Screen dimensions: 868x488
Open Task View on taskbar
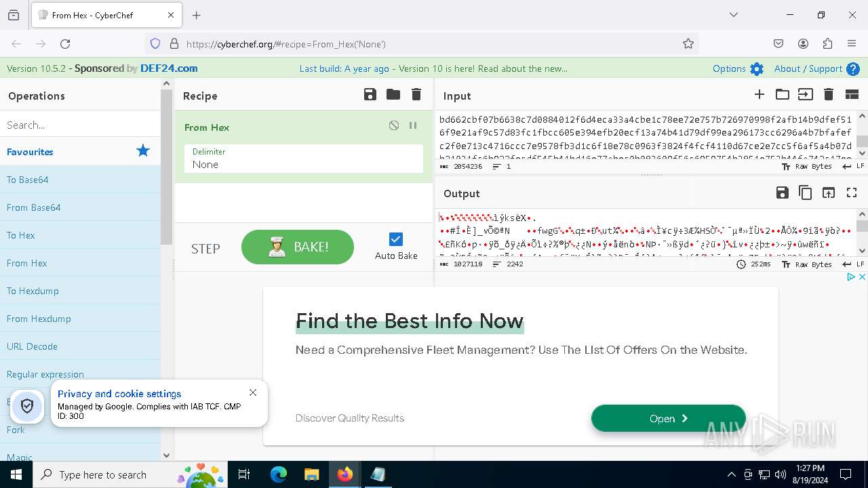click(x=245, y=474)
